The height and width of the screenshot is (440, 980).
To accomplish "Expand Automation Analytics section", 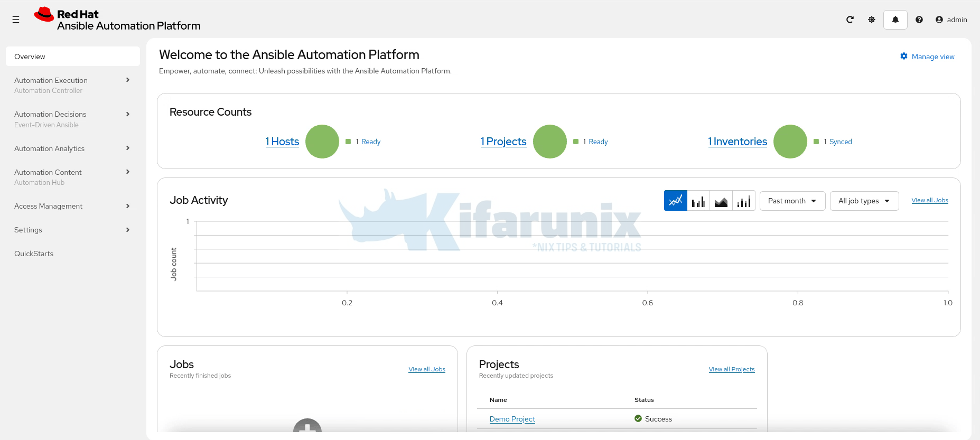I will pos(73,148).
